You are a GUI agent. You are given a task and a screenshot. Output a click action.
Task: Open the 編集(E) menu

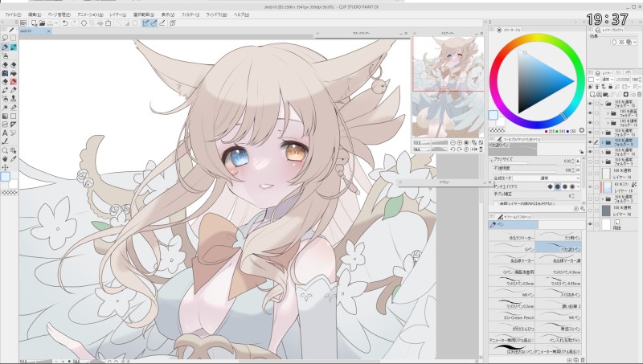coord(34,14)
